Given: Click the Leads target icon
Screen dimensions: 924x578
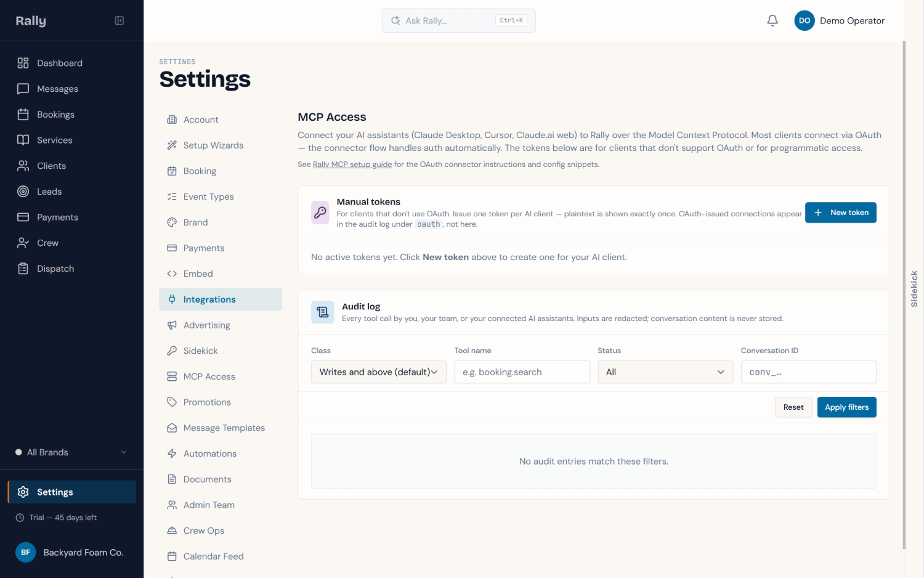Looking at the screenshot, I should coord(23,192).
